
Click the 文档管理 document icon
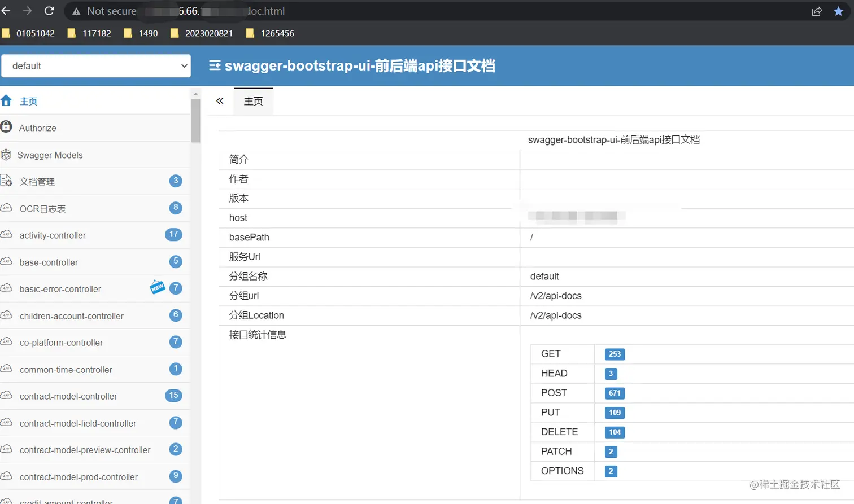[6, 181]
